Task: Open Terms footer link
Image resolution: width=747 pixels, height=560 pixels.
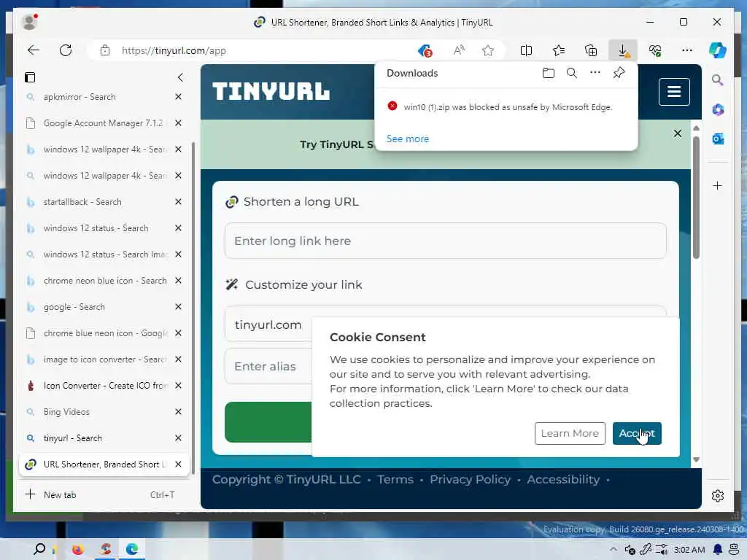Action: (x=395, y=480)
